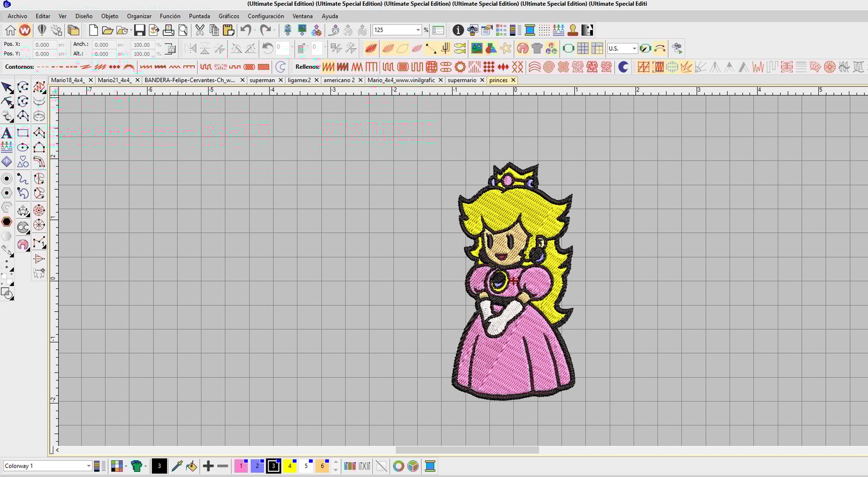Undo the last action
The width and height of the screenshot is (868, 477).
[x=245, y=30]
